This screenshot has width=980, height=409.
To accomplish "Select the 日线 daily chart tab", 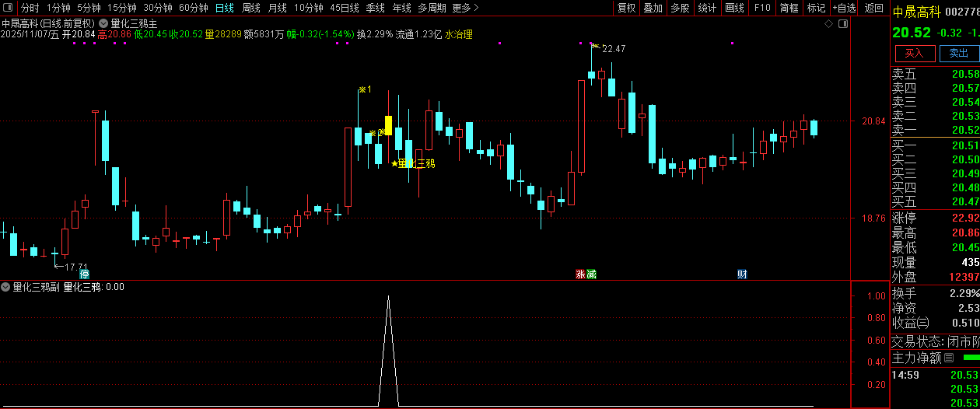I will 225,8.
